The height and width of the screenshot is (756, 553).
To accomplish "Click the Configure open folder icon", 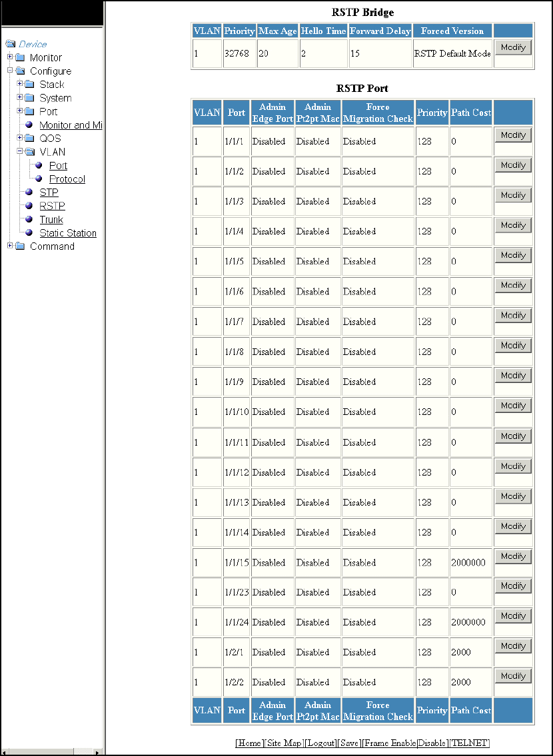I will pyautogui.click(x=20, y=71).
